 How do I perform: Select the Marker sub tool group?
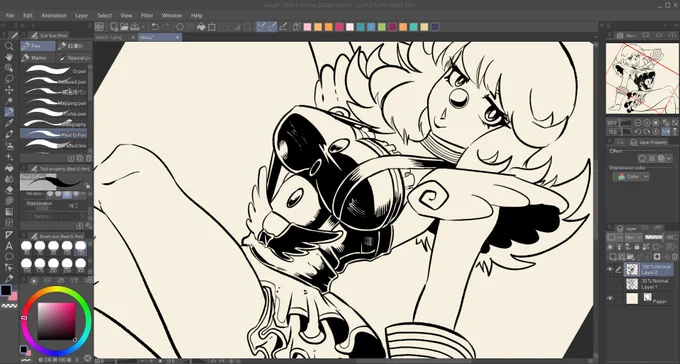[38, 57]
